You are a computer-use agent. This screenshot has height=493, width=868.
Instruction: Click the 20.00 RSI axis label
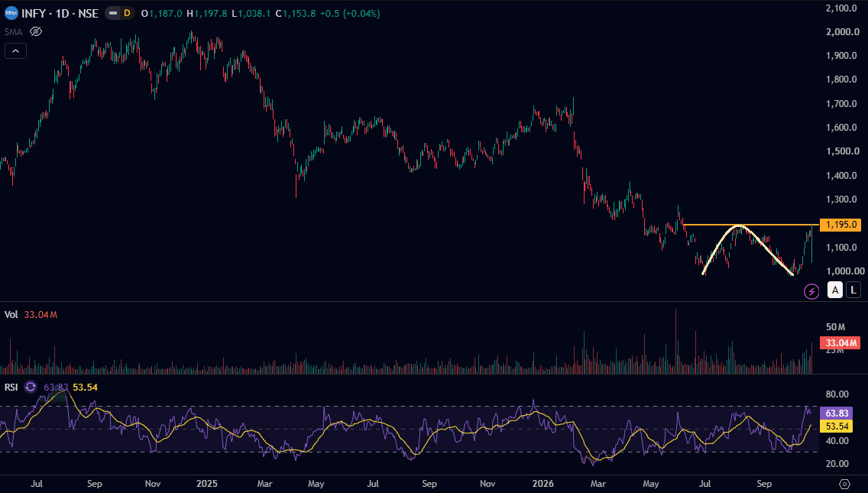click(x=837, y=464)
